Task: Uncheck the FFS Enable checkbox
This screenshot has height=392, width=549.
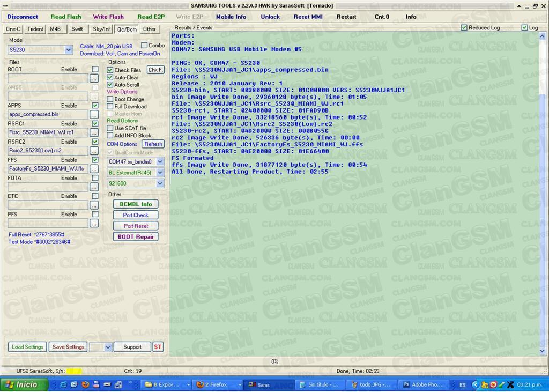Action: click(x=95, y=160)
